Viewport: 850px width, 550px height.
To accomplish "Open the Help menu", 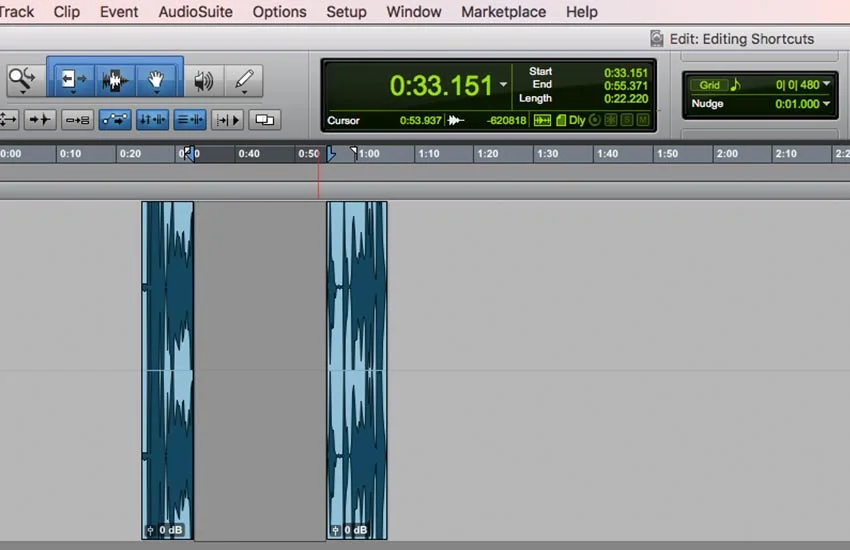I will pyautogui.click(x=582, y=11).
